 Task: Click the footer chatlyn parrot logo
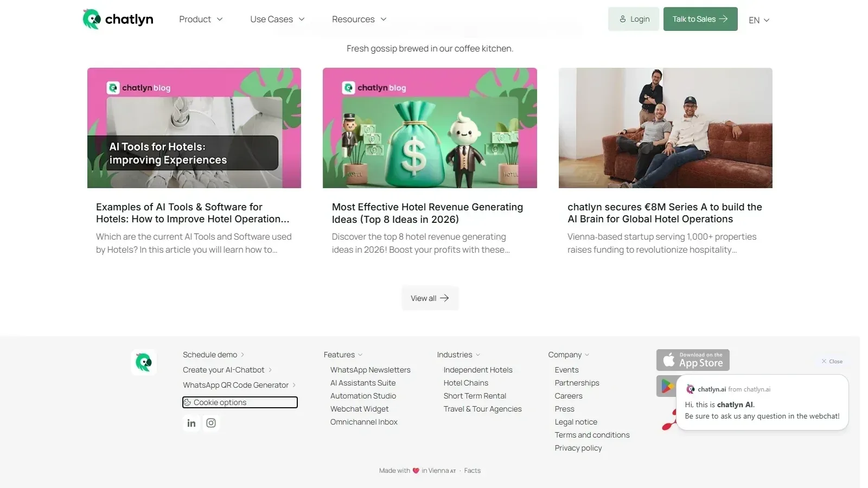click(x=144, y=362)
